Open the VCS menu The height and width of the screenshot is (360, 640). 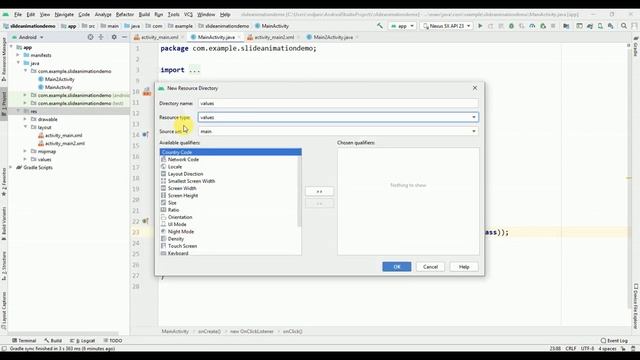point(188,14)
